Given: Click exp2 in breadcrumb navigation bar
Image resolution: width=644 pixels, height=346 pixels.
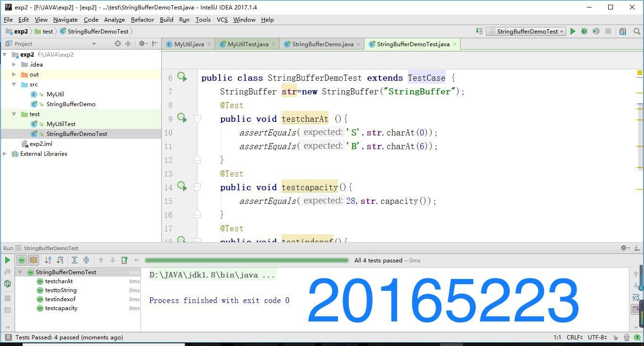Looking at the screenshot, I should pyautogui.click(x=17, y=32).
